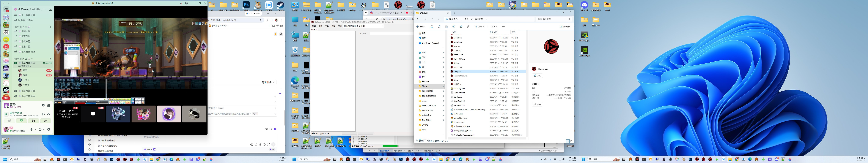The image size is (868, 163).
Task: Open the 檢視 view dropdown in File Explorer
Action: [x=493, y=27]
